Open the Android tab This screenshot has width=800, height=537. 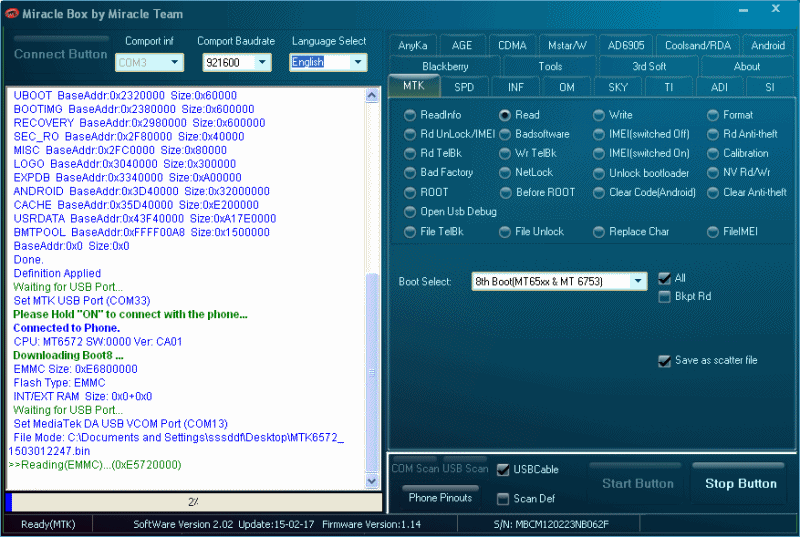(767, 45)
